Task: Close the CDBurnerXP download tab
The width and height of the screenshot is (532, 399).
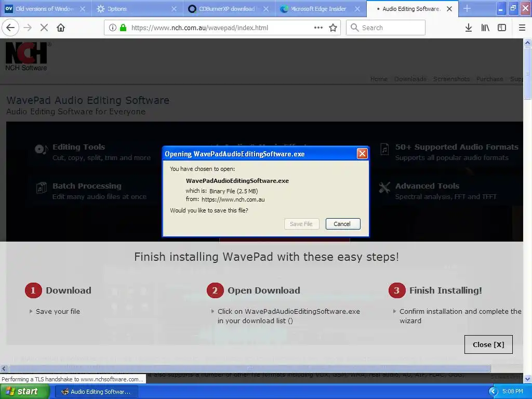Action: [266, 9]
